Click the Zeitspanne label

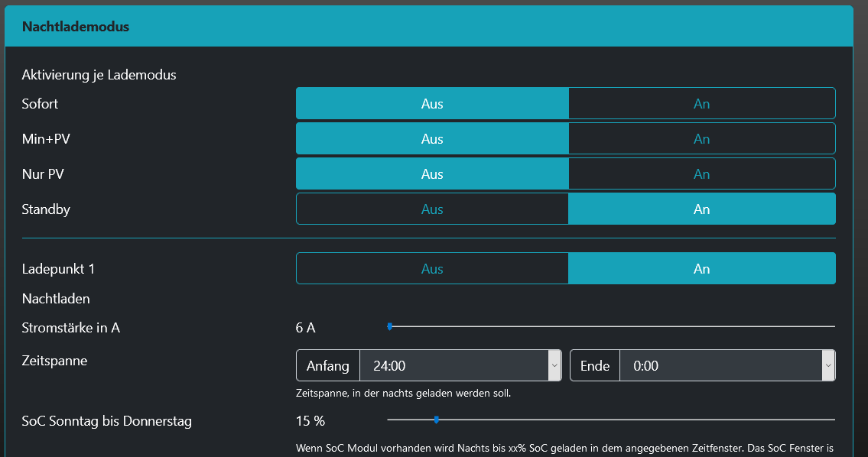54,361
